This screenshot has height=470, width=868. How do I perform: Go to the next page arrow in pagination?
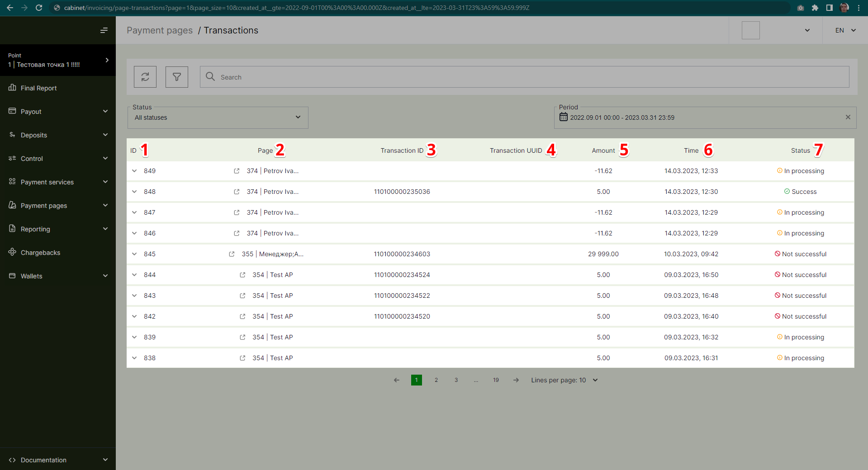(x=516, y=380)
